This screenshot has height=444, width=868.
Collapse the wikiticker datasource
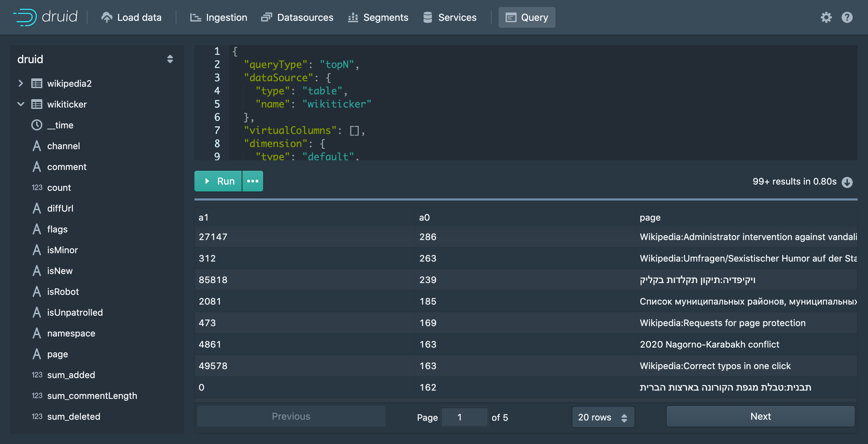pyautogui.click(x=21, y=104)
